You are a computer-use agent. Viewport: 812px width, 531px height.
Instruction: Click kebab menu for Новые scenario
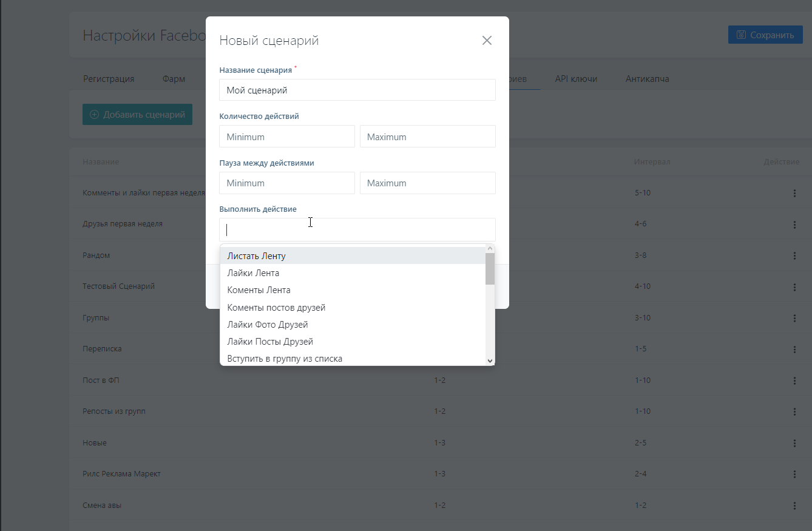[794, 443]
